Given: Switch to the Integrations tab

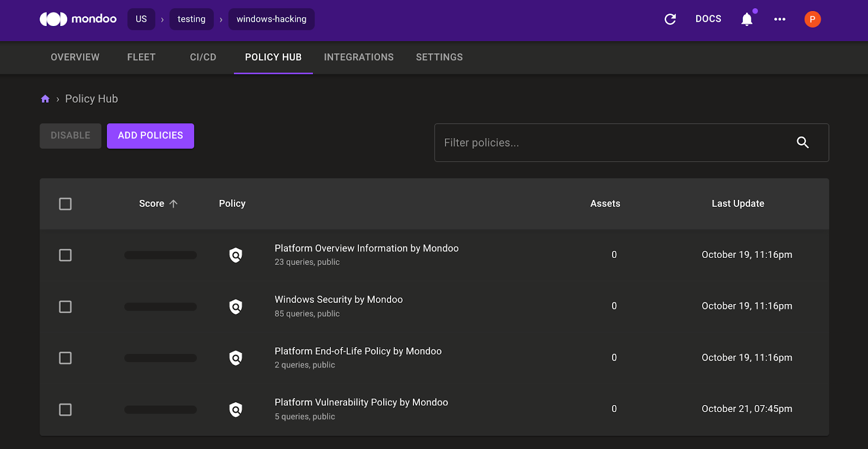Looking at the screenshot, I should coord(359,57).
